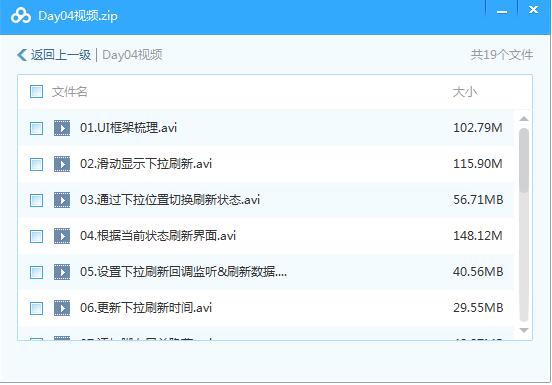Screen dimensions: 552x385
Task: Check the box for 04.根据当前状态刷新界面.avi
Action: tap(37, 236)
